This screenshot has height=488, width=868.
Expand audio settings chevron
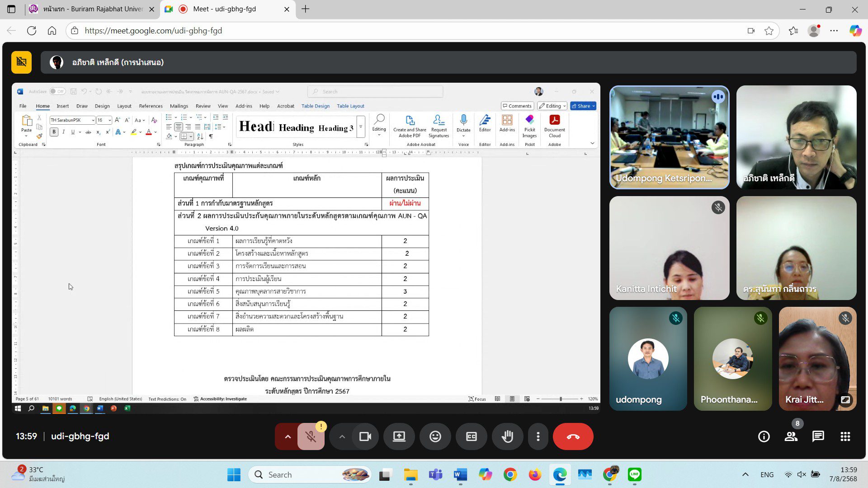click(x=288, y=436)
